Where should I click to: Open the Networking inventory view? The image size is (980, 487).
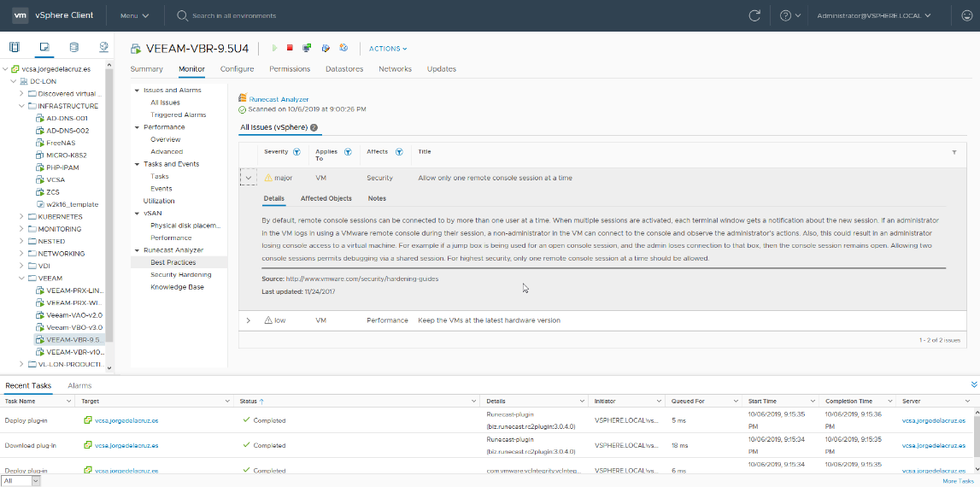(103, 47)
